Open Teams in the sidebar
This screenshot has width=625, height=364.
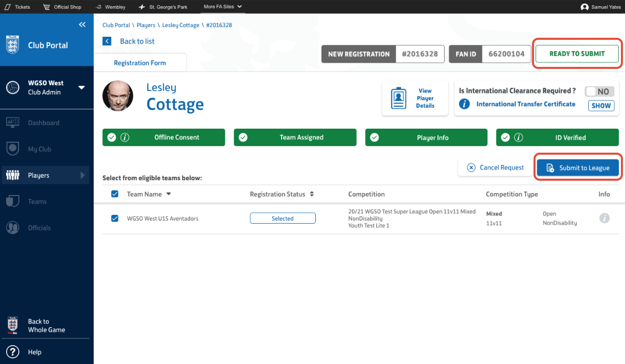(37, 202)
